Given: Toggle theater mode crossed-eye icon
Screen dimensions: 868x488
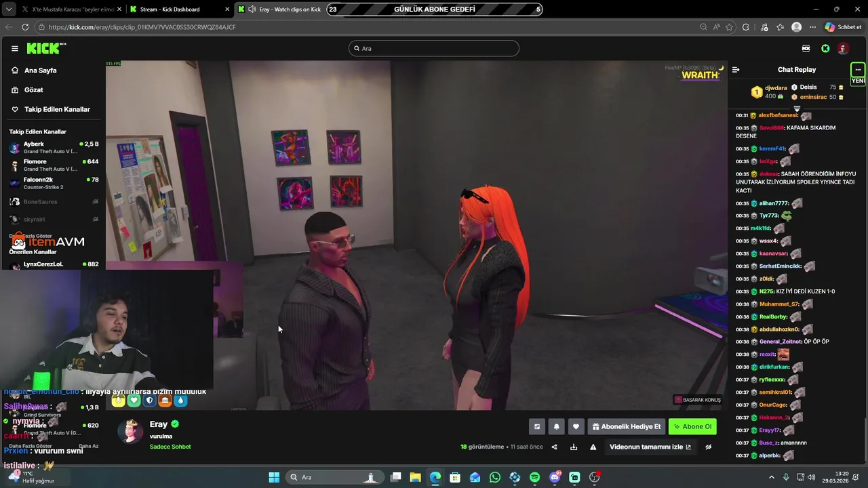Looking at the screenshot, I should (708, 447).
